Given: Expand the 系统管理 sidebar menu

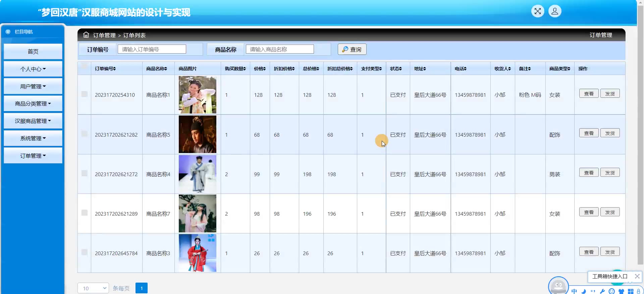Looking at the screenshot, I should click(33, 138).
